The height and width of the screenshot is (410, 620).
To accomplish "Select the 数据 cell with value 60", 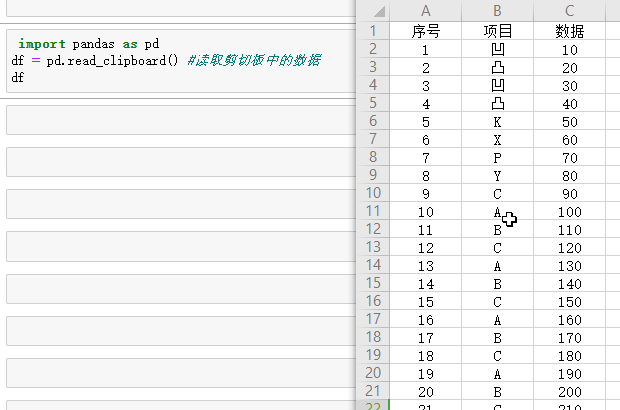I will (x=569, y=140).
